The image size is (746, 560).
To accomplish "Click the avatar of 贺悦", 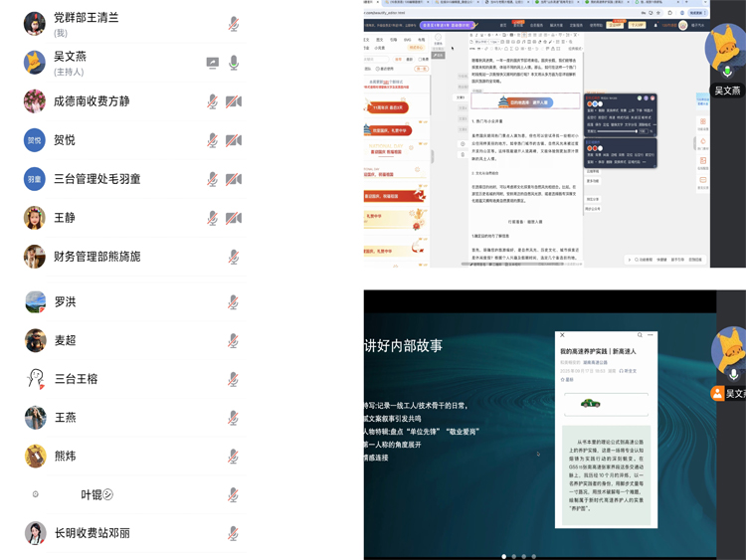I will [35, 140].
